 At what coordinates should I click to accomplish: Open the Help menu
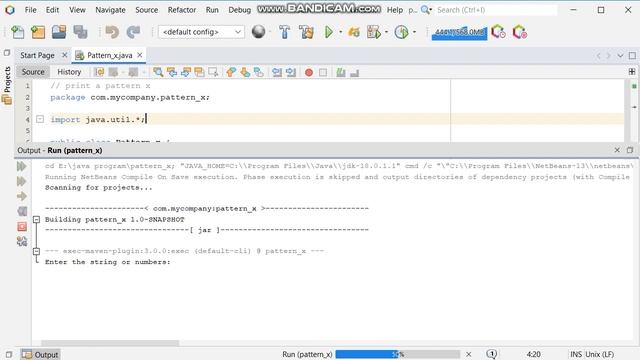pyautogui.click(x=395, y=10)
